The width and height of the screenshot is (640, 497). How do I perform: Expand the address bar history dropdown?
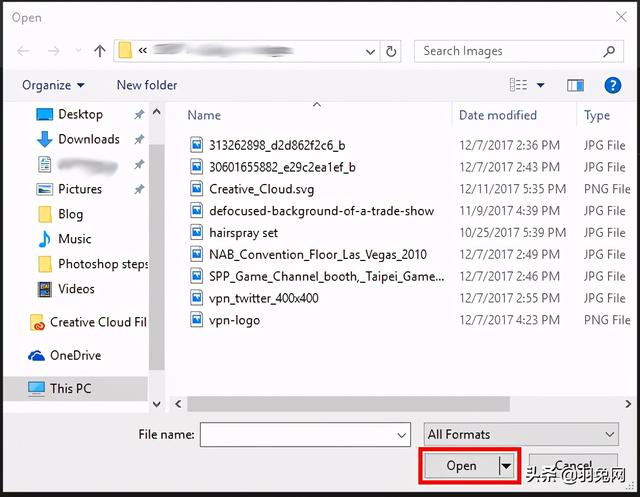(x=368, y=51)
